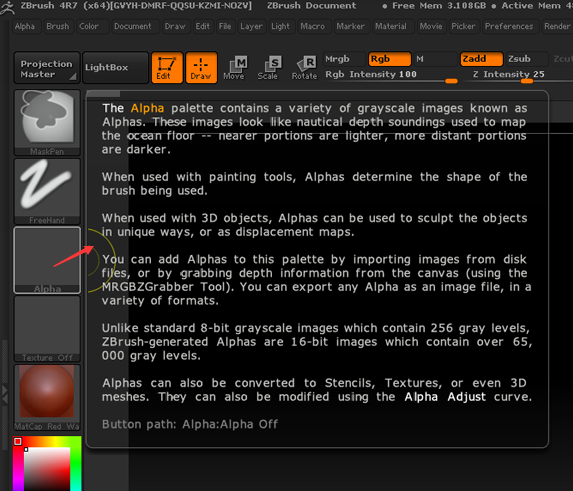The height and width of the screenshot is (491, 573).
Task: Open the Texture Off selector thumbnail
Action: (47, 328)
